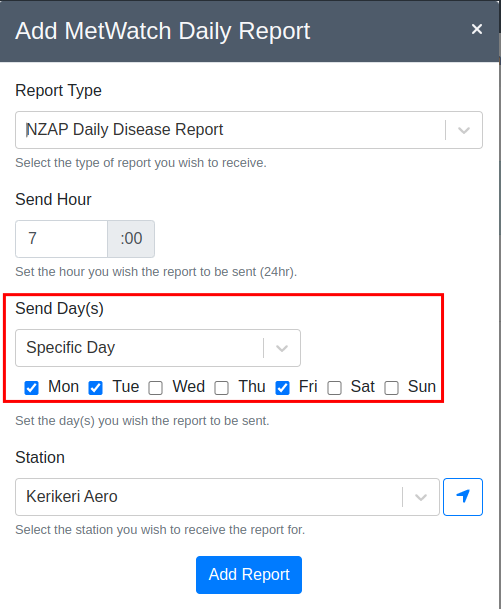
Task: Open the Station dropdown chevron
Action: 421,497
